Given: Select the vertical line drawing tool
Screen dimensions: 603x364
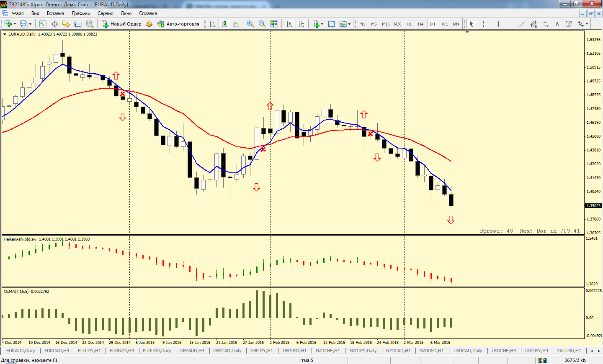Looking at the screenshot, I should pyautogui.click(x=498, y=24).
